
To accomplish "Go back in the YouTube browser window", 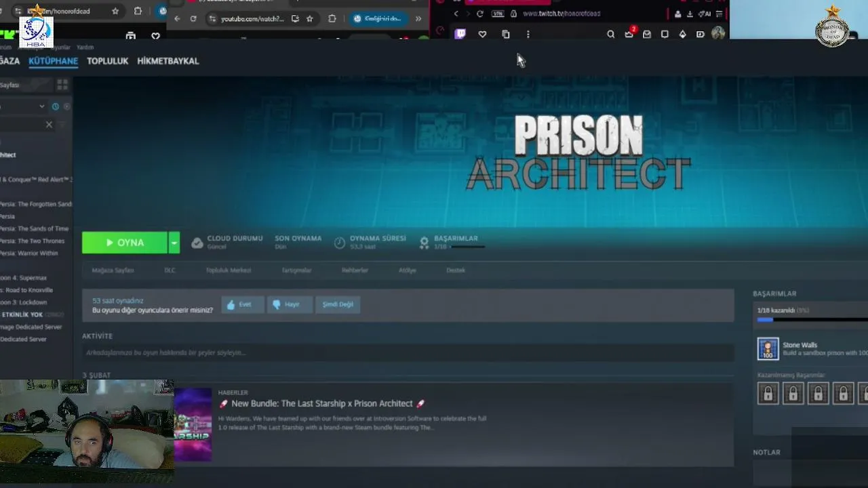I will [177, 19].
